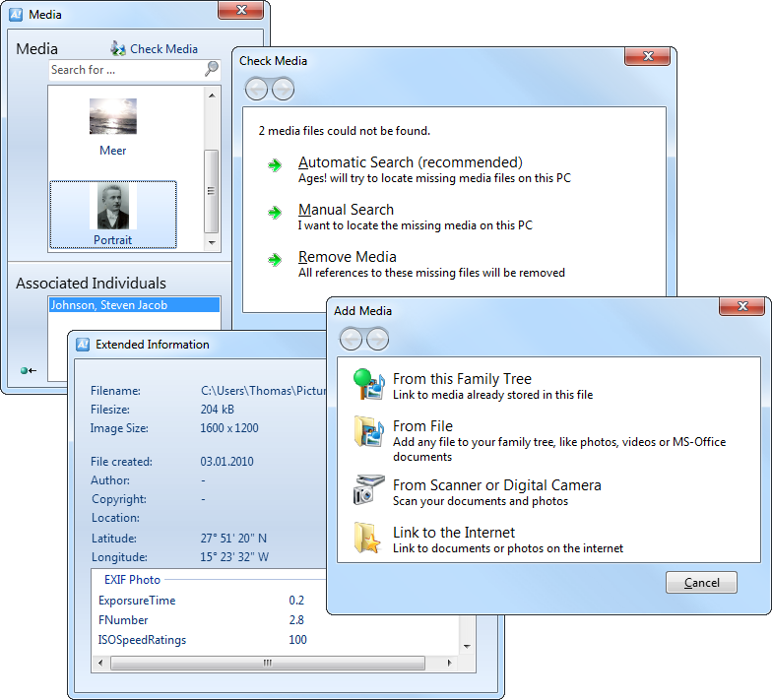Choose the Manual Search option
Viewport: 772px width, 700px height.
pos(346,210)
